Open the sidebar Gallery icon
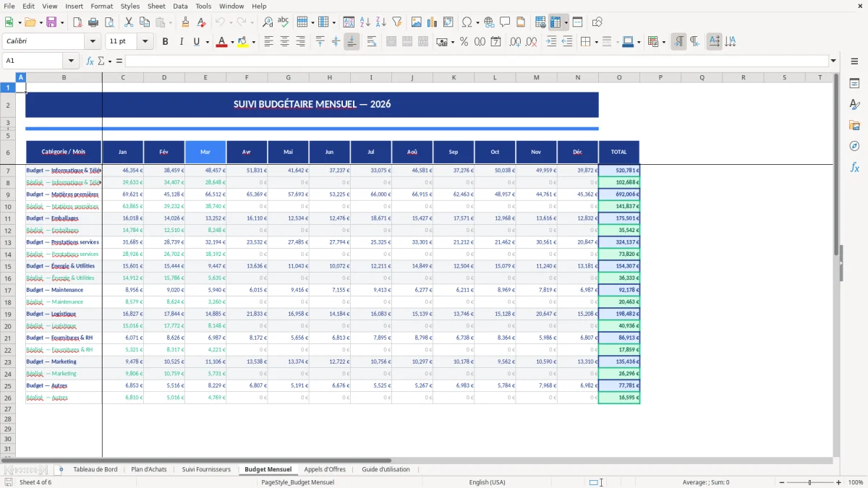The width and height of the screenshot is (868, 488). 854,125
